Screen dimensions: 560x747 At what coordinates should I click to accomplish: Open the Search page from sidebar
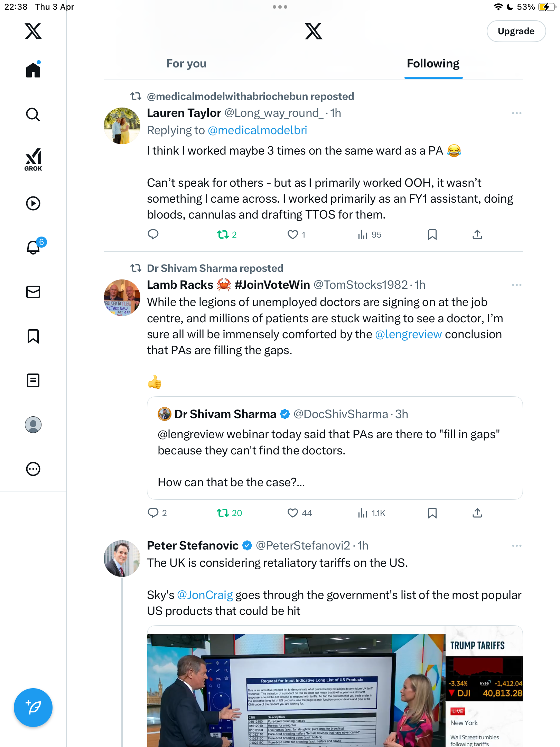pyautogui.click(x=33, y=114)
